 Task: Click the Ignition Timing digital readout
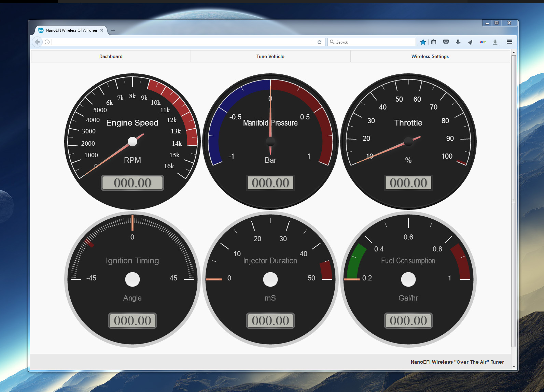coord(132,321)
